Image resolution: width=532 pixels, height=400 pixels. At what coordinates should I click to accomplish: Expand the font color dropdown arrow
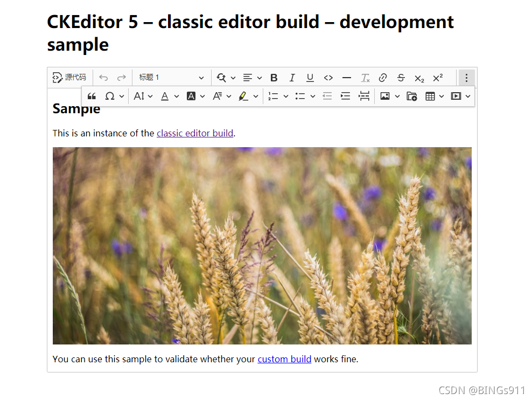click(x=177, y=96)
